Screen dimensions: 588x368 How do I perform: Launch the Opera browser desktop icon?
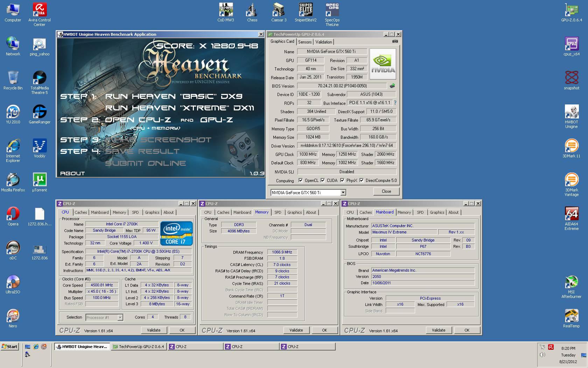coord(13,216)
